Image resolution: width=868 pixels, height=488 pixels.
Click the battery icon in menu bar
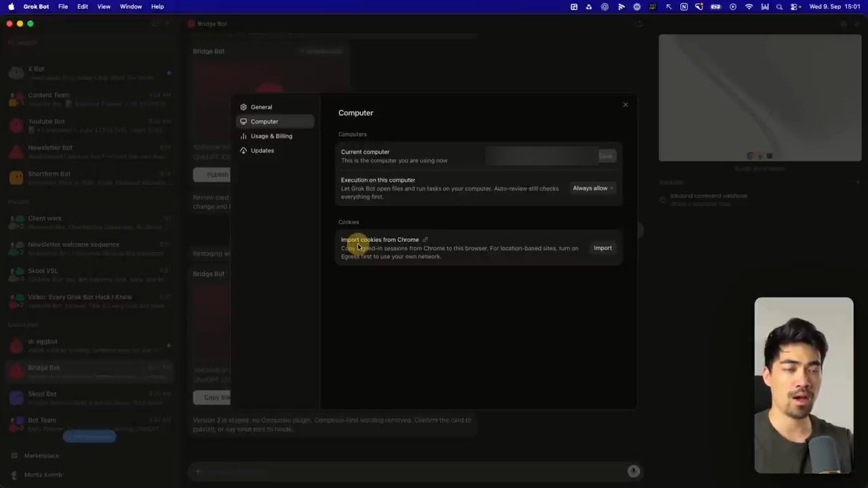(x=715, y=6)
